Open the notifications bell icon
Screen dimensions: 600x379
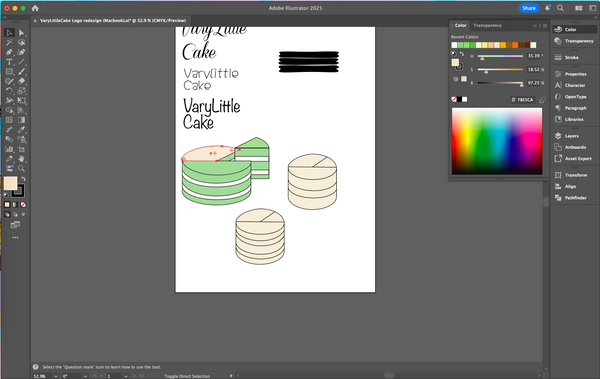coord(548,8)
